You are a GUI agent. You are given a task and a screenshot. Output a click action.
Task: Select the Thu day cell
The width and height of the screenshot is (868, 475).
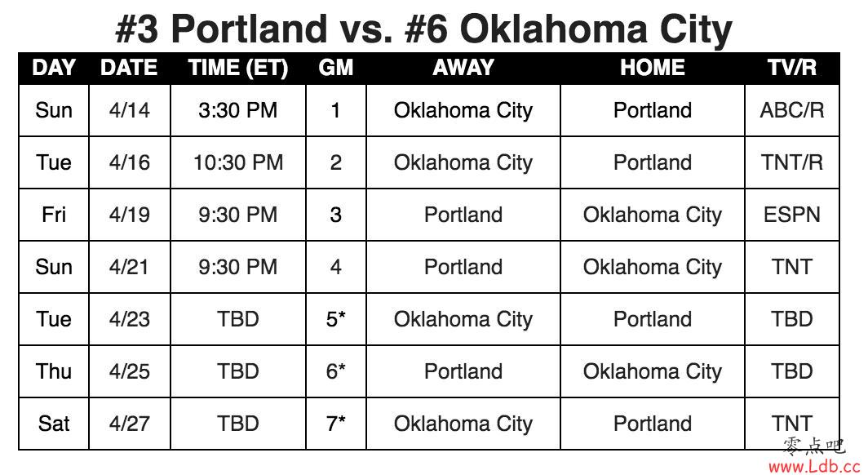54,371
